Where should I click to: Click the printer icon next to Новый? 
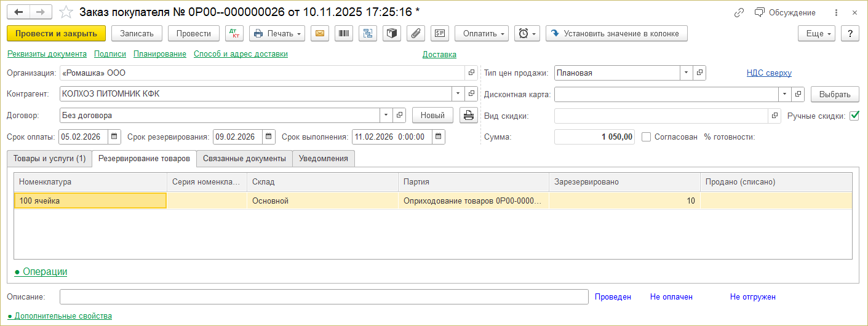[469, 115]
